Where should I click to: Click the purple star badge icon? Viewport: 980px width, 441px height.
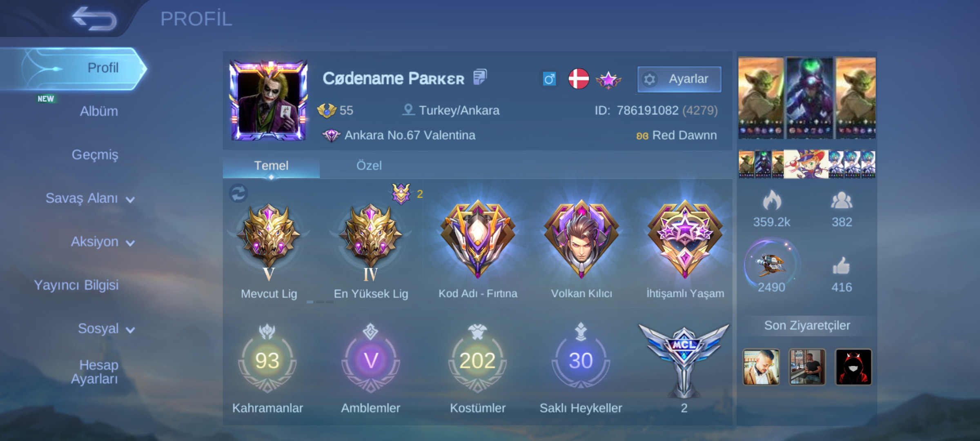(608, 80)
